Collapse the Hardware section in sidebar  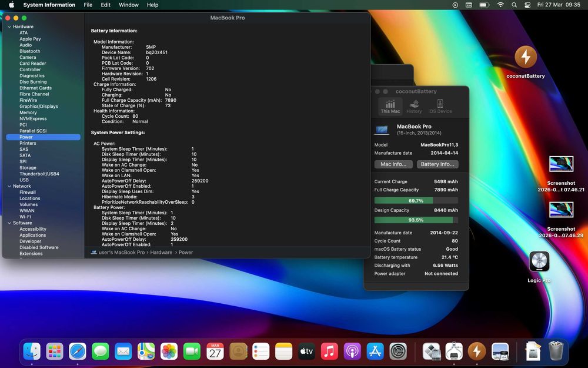(x=9, y=26)
